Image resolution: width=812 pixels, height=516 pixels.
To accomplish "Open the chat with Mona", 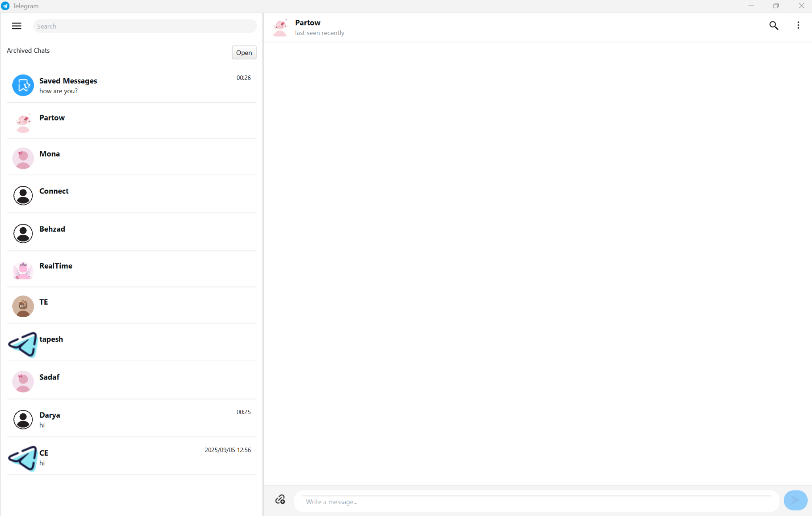I will click(x=132, y=157).
